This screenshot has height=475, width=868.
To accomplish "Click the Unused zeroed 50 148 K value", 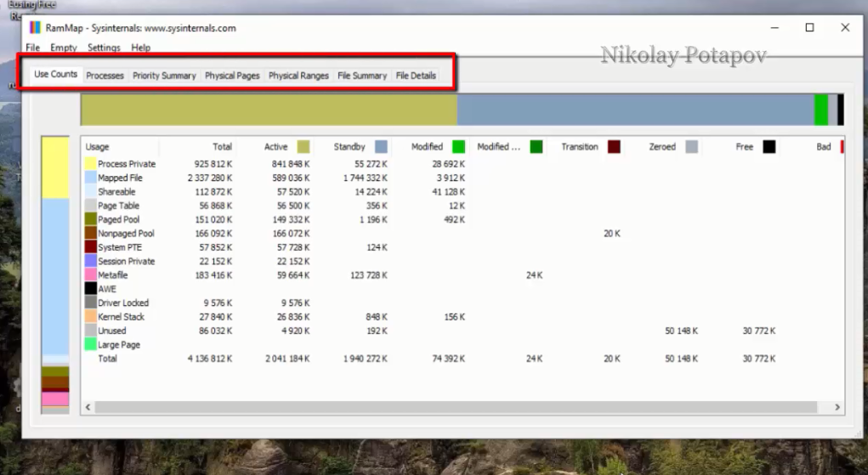I will coord(682,331).
